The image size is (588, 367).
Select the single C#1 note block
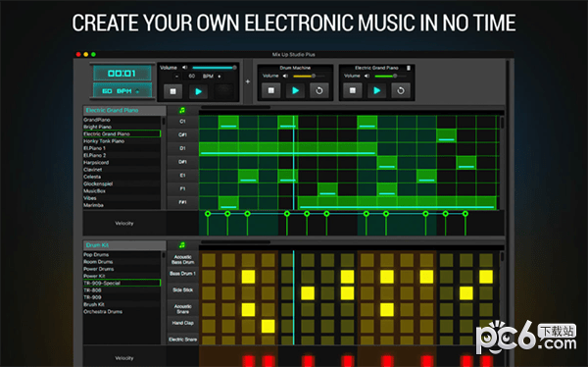[x=446, y=135]
